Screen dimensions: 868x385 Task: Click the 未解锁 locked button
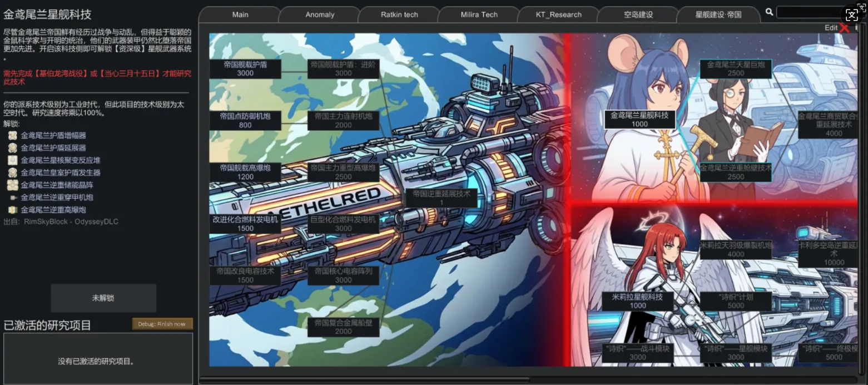click(103, 298)
